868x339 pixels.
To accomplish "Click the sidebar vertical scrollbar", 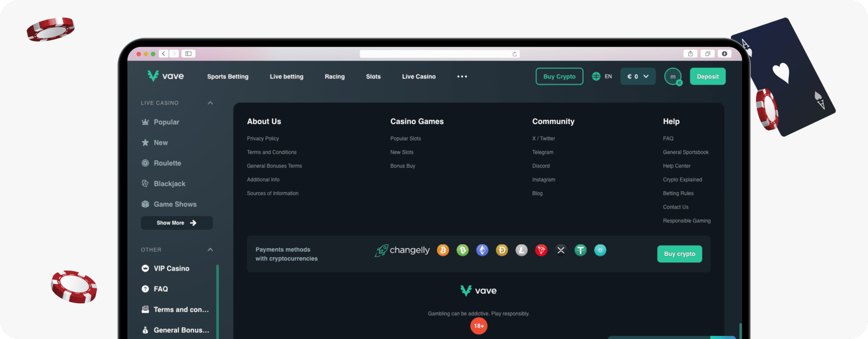I will tap(217, 301).
